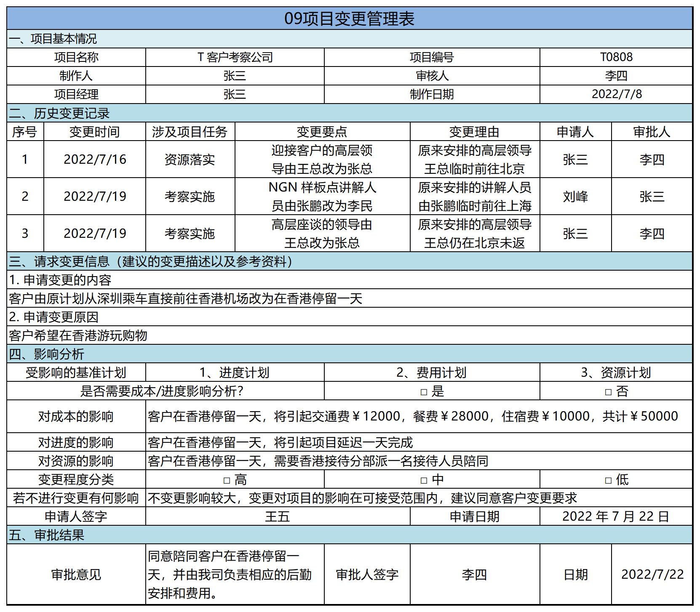Select the 变更时间 column header

[x=95, y=132]
